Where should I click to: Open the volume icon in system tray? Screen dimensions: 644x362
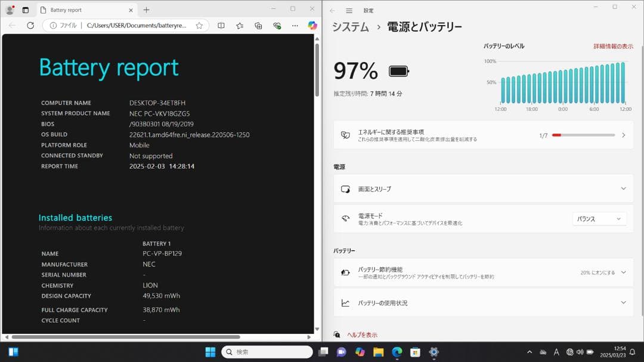(x=579, y=351)
